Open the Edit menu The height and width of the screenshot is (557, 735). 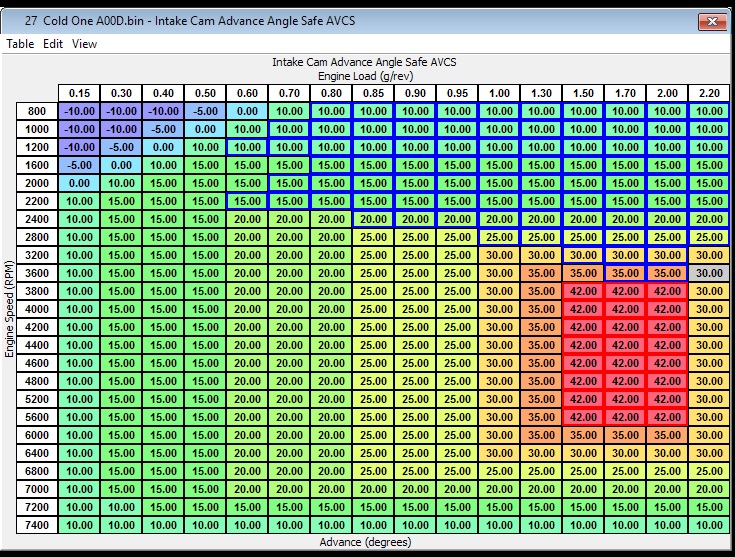53,44
